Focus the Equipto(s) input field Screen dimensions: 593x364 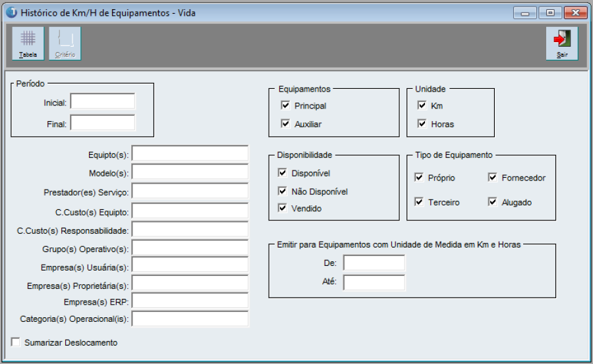tap(190, 154)
